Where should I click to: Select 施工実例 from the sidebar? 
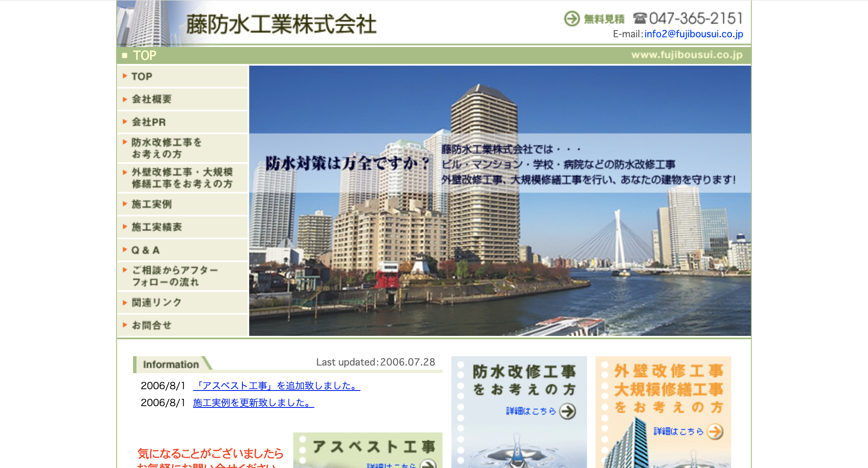click(x=152, y=204)
